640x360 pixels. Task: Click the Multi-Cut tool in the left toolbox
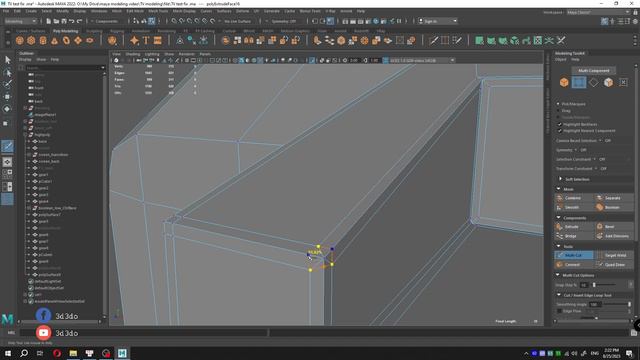point(7,146)
